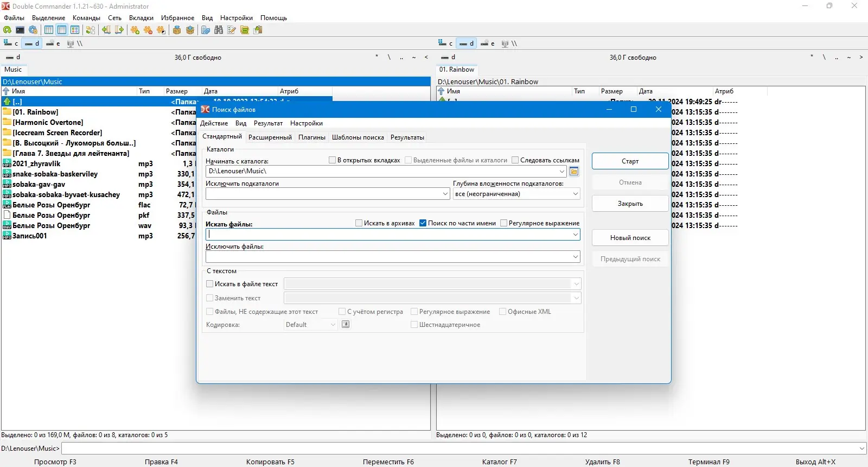Click the checklist with pencil toolbar icon

coord(232,30)
